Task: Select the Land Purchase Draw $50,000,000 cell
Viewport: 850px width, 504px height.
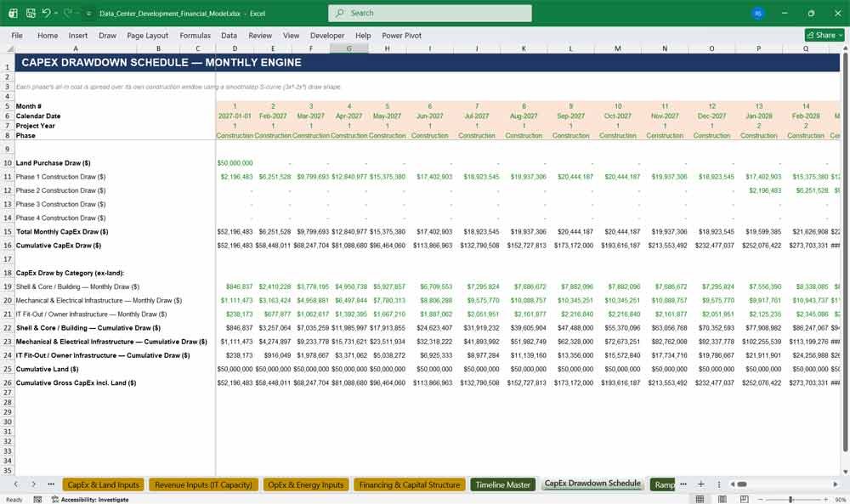Action: click(235, 163)
